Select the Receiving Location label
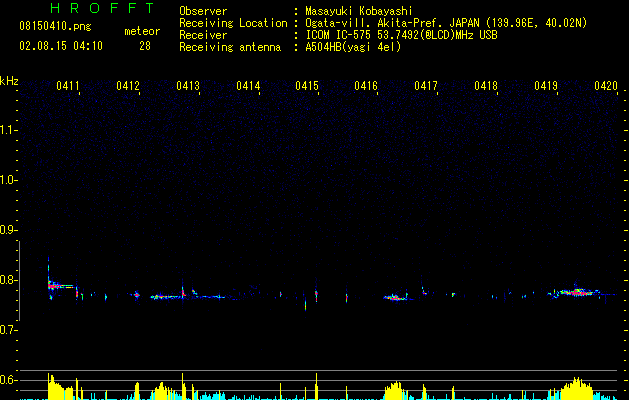 pos(233,23)
